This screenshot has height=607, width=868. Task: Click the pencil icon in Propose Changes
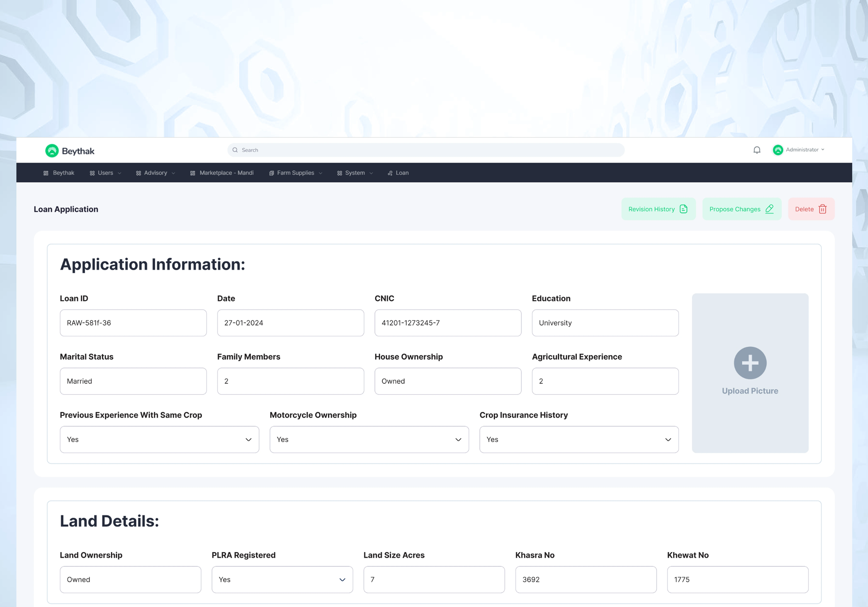pos(770,209)
